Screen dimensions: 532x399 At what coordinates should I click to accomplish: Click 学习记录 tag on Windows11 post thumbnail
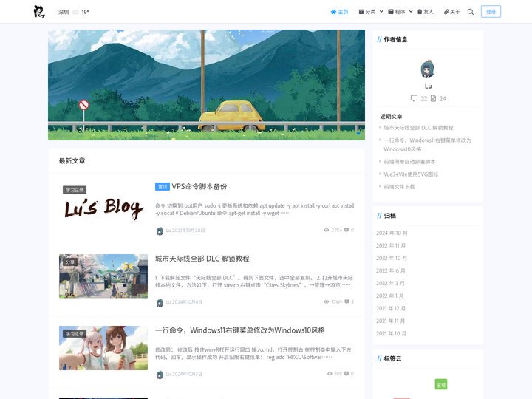point(75,334)
